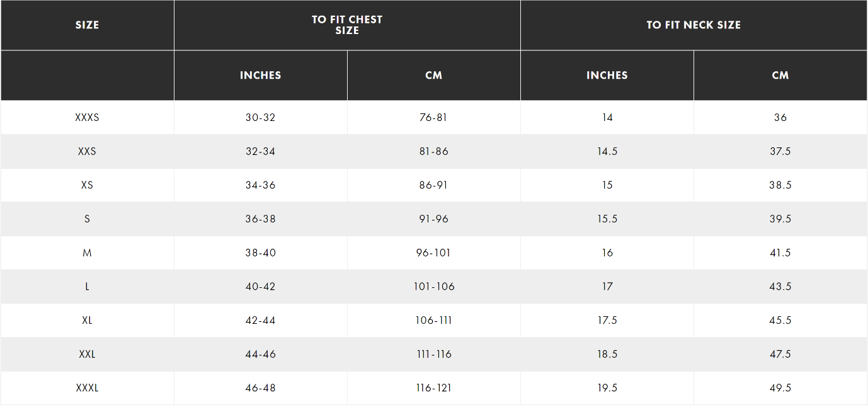Click the XXS size label
Viewport: 868px width, 407px height.
click(x=87, y=152)
